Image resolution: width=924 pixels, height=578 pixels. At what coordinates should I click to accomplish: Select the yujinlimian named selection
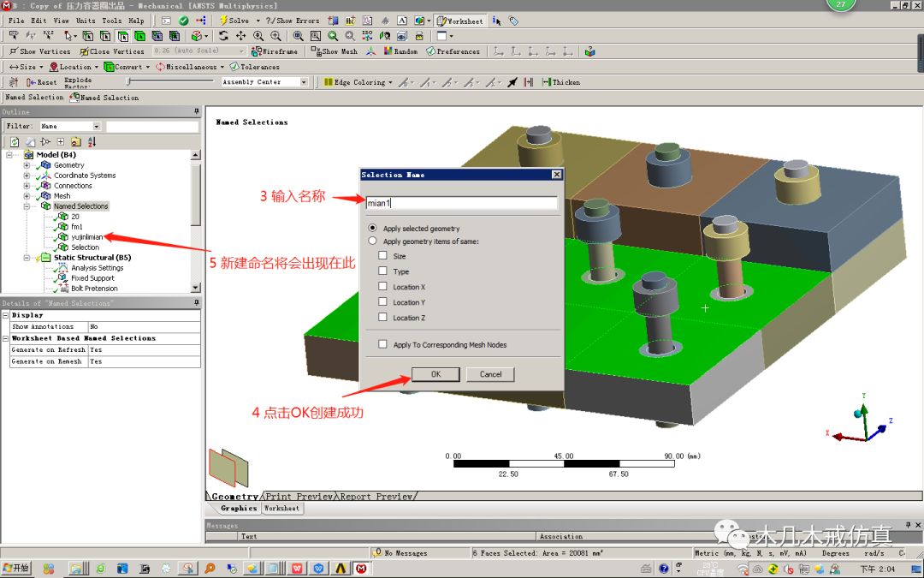[x=87, y=237]
